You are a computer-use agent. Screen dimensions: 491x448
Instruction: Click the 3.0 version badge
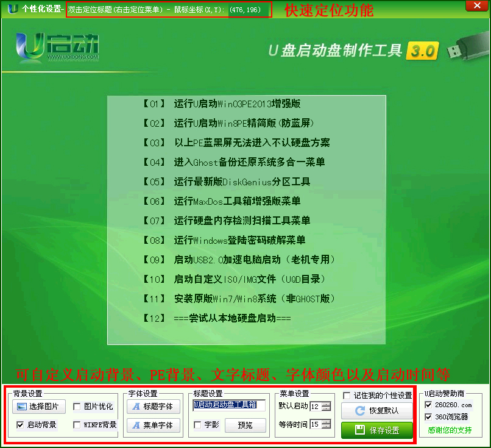coord(422,51)
